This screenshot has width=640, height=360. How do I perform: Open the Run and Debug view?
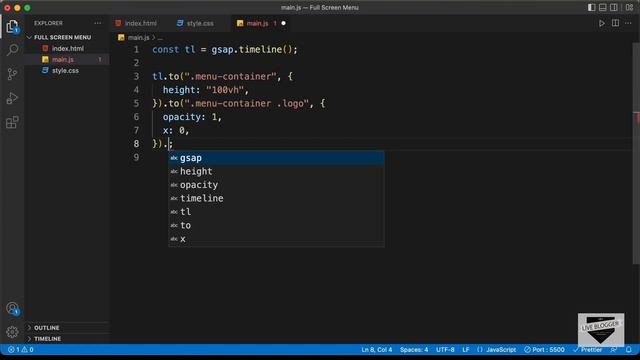pyautogui.click(x=12, y=98)
